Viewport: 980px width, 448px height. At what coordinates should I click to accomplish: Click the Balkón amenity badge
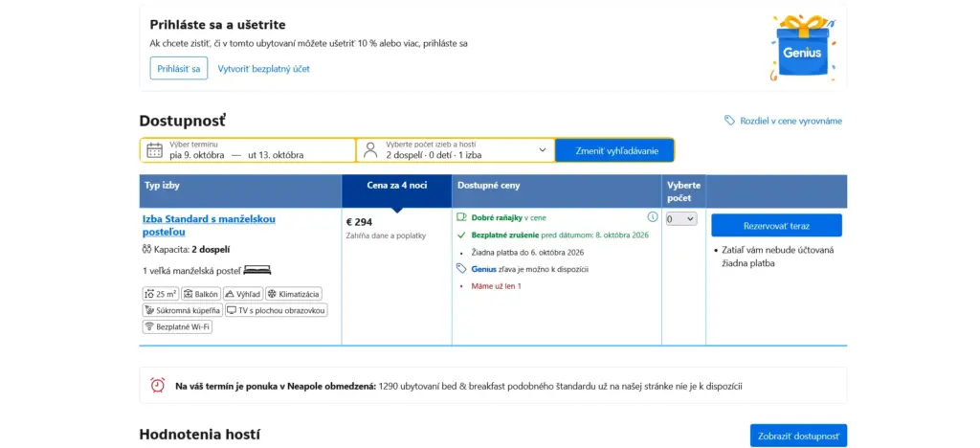200,294
